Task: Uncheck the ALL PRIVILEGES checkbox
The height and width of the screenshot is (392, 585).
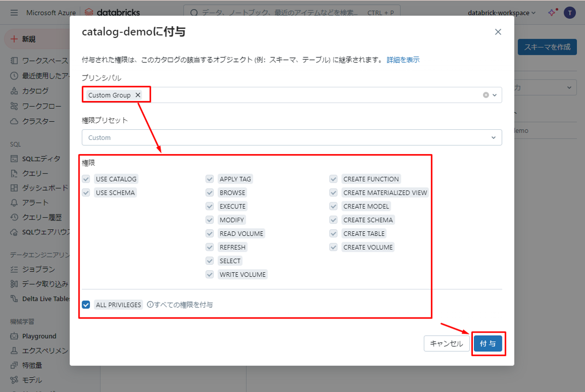Action: 86,305
